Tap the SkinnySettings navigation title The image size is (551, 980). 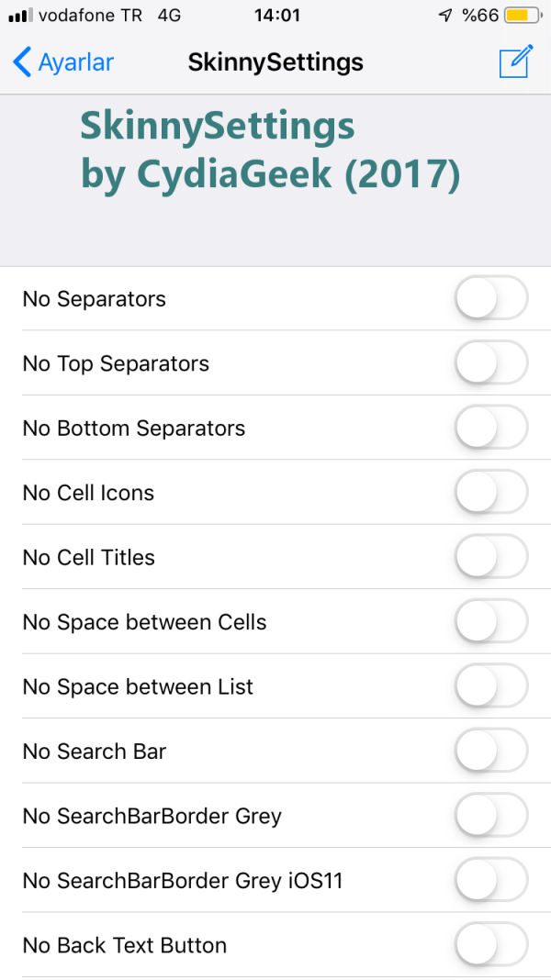tap(275, 62)
